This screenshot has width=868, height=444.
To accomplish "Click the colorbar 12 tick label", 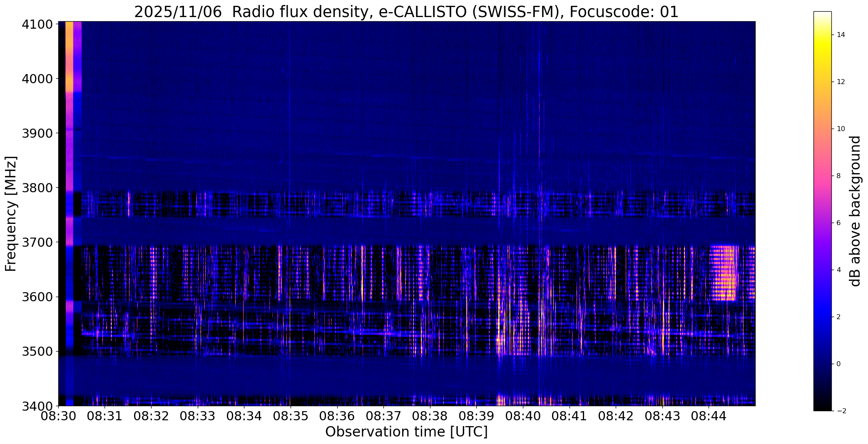I will (x=841, y=82).
